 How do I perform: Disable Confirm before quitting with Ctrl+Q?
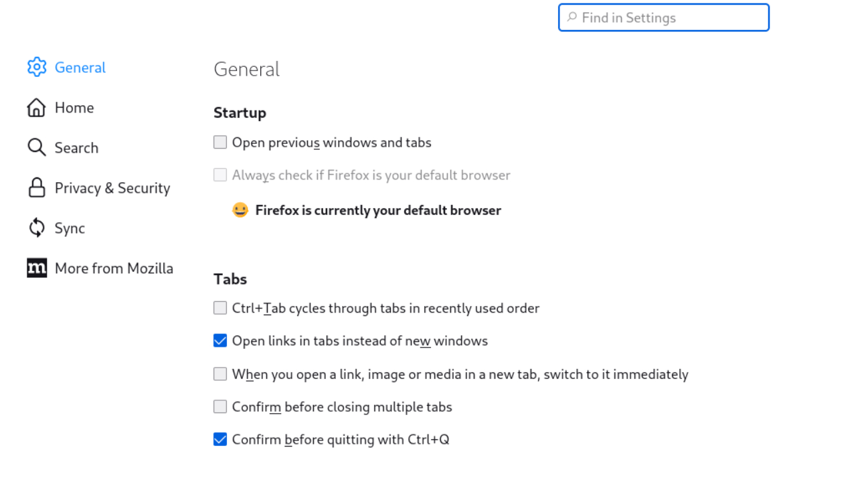tap(220, 439)
